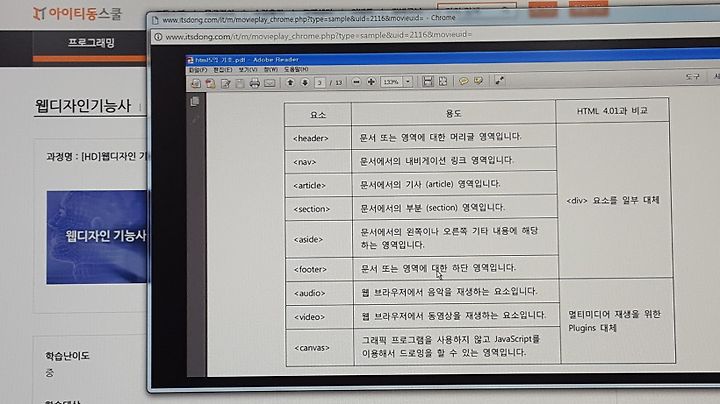Click the 용도 column header
Image resolution: width=720 pixels, height=404 pixels.
tap(453, 113)
